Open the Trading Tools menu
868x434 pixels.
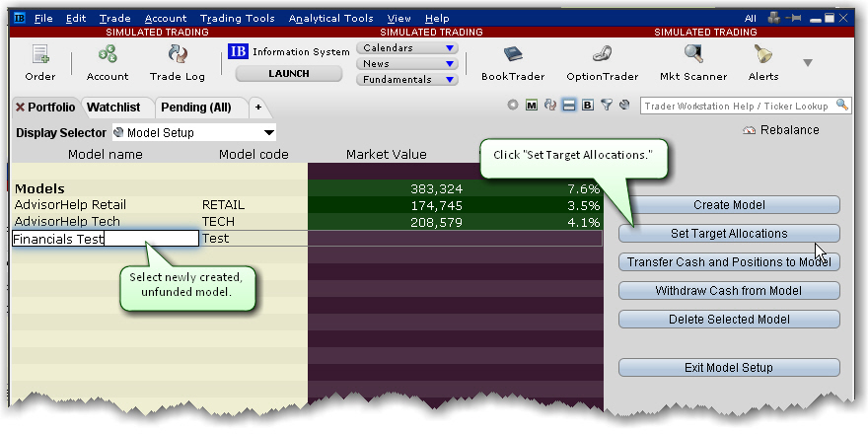point(238,18)
